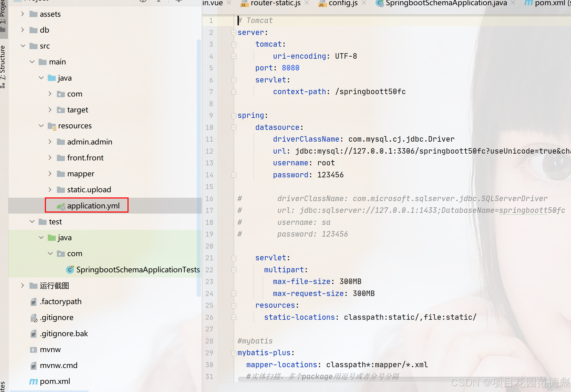The width and height of the screenshot is (571, 392).
Task: Expand the assets folder
Action: pyautogui.click(x=23, y=14)
